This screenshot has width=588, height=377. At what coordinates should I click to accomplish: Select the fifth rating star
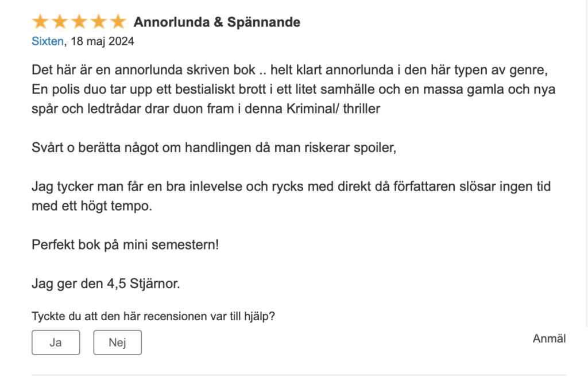(118, 22)
